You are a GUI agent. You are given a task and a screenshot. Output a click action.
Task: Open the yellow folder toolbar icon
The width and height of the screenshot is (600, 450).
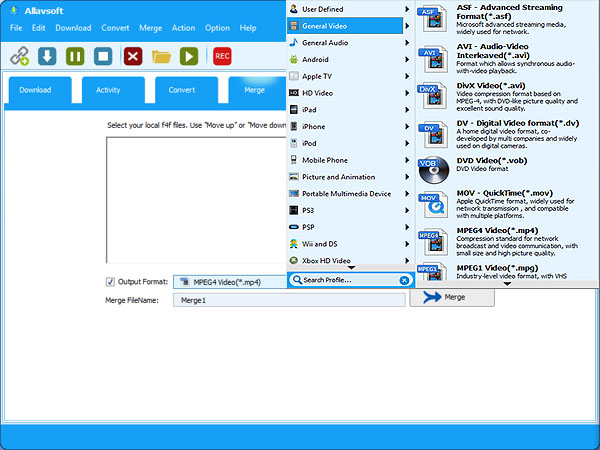pos(161,57)
